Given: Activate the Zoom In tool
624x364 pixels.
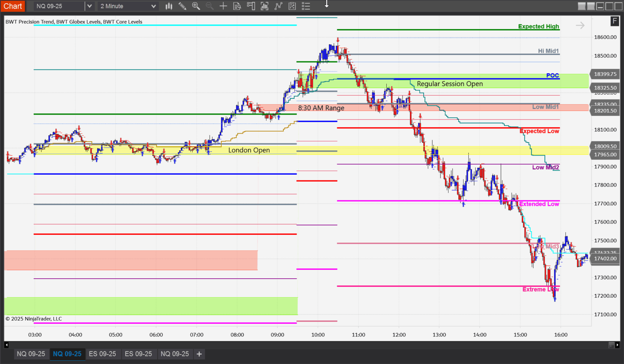Looking at the screenshot, I should (196, 6).
